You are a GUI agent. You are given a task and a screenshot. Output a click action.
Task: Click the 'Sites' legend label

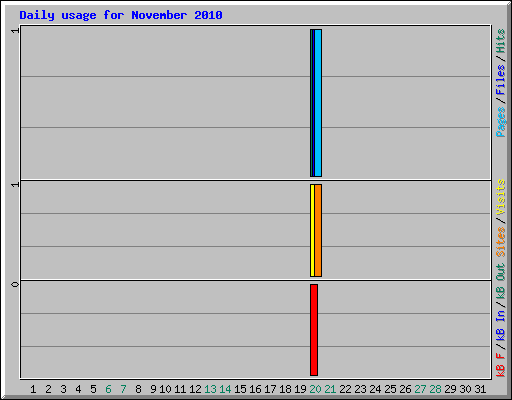[501, 242]
